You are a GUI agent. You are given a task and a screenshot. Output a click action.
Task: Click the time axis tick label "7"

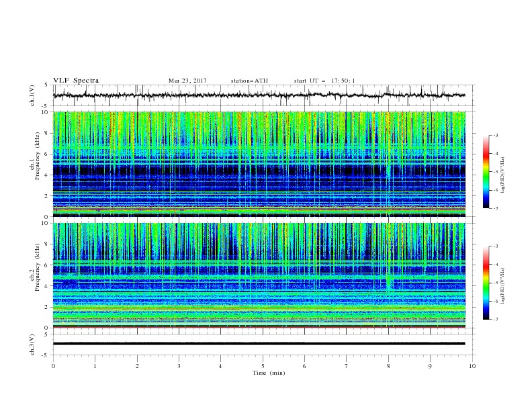coord(347,366)
